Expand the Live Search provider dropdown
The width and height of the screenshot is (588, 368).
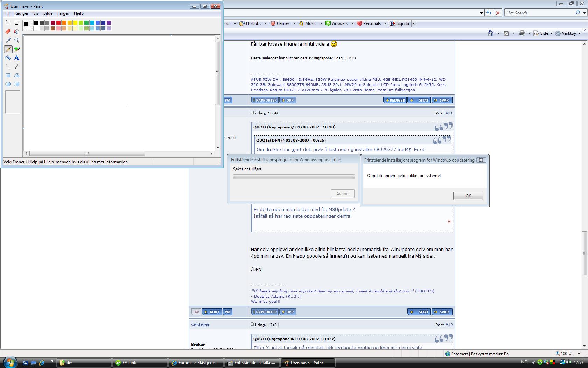[x=584, y=13]
